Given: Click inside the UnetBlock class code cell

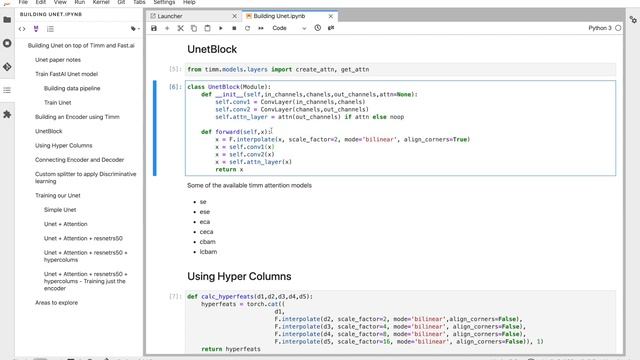Looking at the screenshot, I should tap(400, 128).
